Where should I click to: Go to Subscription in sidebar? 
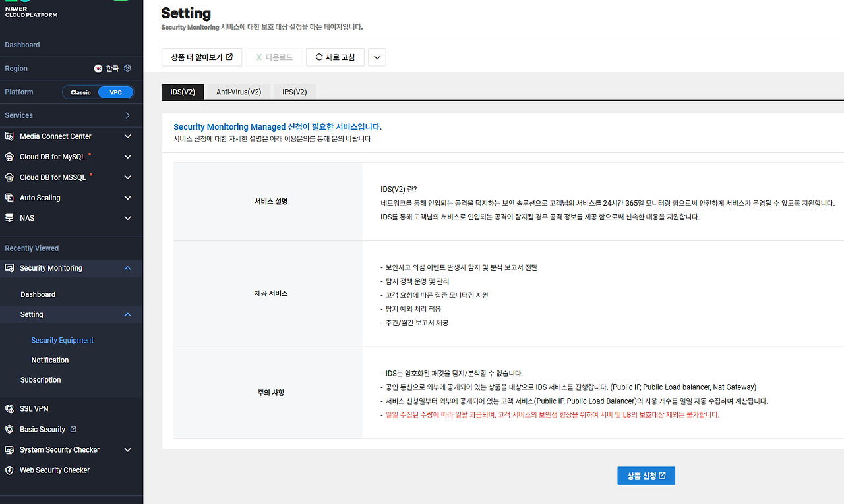coord(41,380)
